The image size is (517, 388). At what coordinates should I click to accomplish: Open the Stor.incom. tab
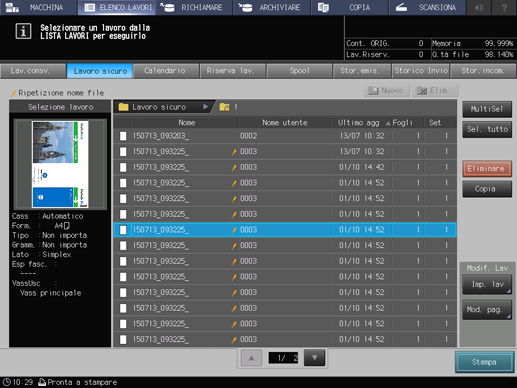(x=483, y=71)
